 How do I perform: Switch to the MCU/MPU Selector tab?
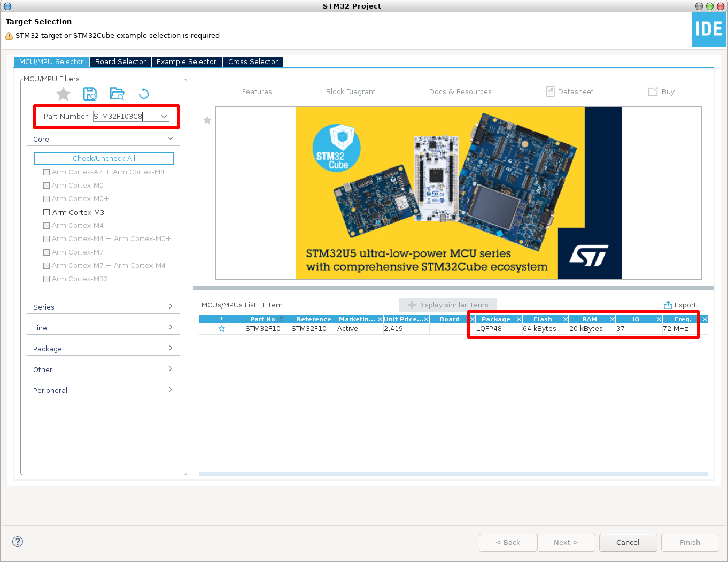click(x=51, y=61)
